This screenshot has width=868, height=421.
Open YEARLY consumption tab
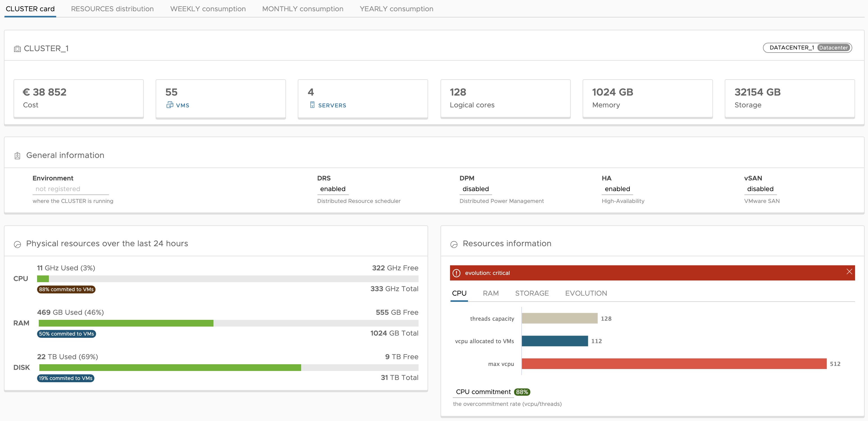396,9
